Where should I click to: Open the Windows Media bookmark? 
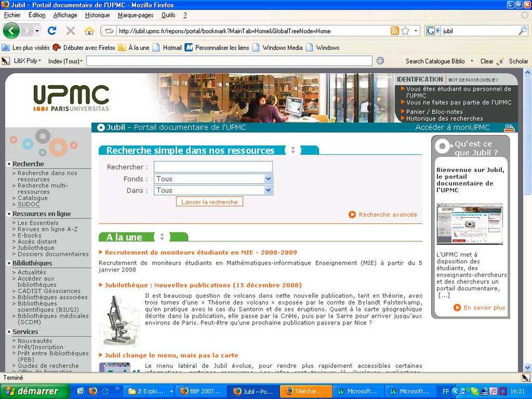[x=278, y=48]
